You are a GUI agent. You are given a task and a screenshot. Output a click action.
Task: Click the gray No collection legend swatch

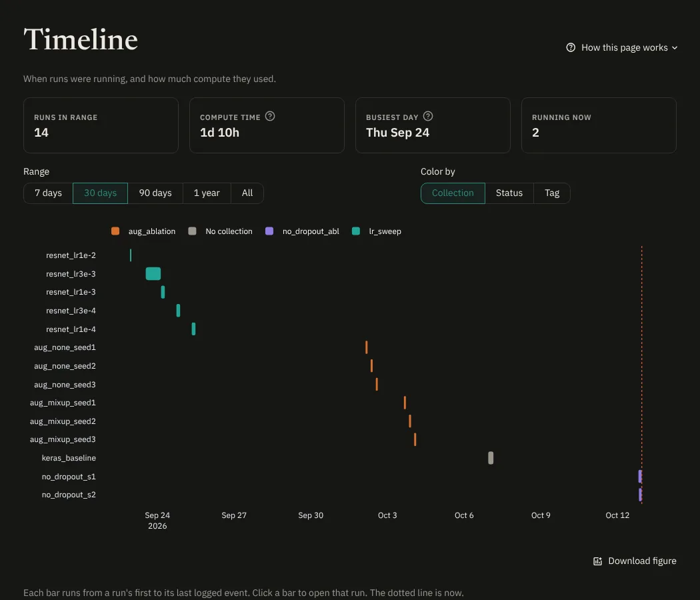pyautogui.click(x=192, y=231)
